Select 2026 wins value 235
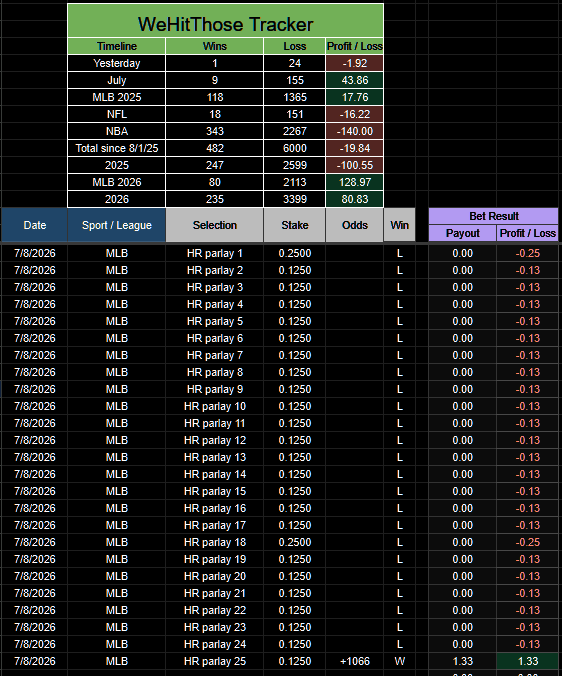The height and width of the screenshot is (676, 562). pyautogui.click(x=215, y=199)
